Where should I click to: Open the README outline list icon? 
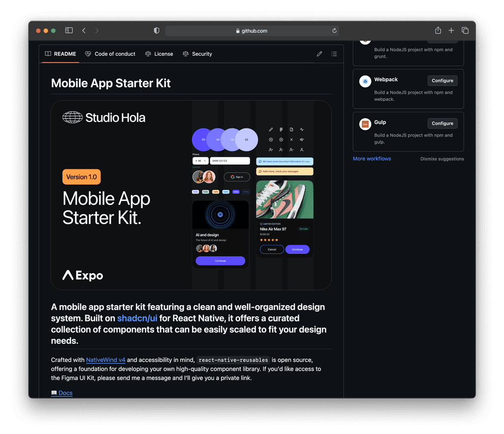334,54
